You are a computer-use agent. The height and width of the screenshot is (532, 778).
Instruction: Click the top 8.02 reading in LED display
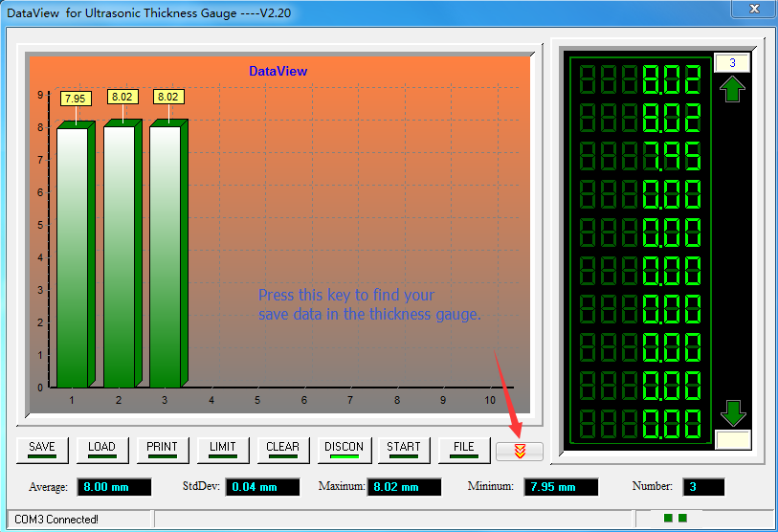click(640, 79)
